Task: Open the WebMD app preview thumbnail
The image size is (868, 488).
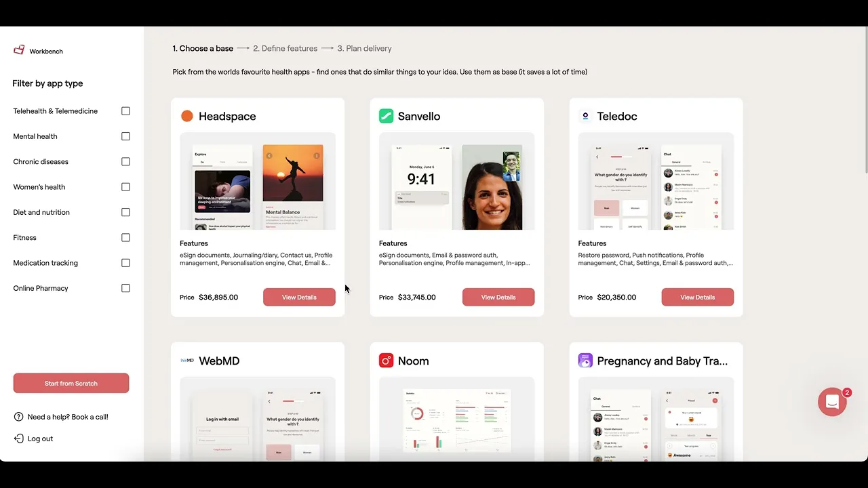Action: pyautogui.click(x=258, y=419)
